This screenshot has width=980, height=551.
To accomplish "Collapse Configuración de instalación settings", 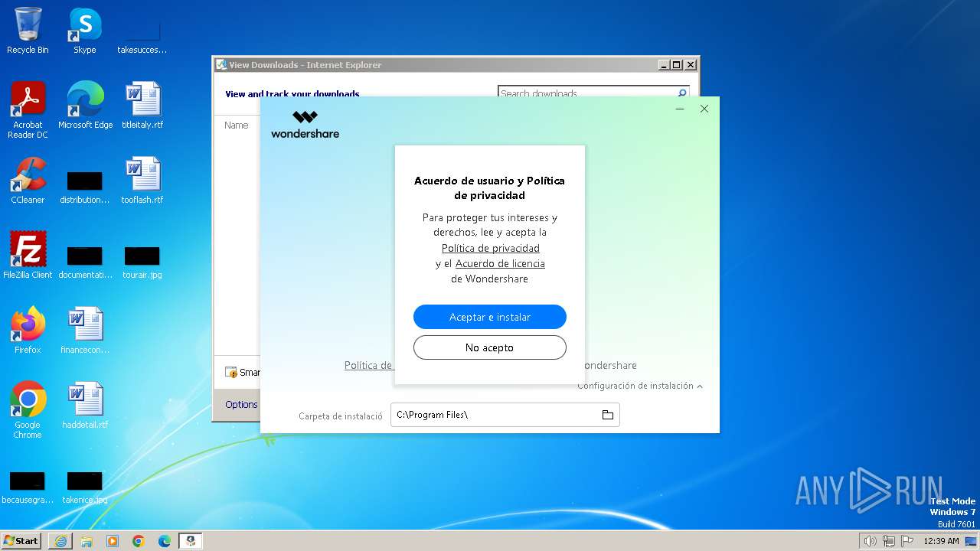I will click(640, 386).
